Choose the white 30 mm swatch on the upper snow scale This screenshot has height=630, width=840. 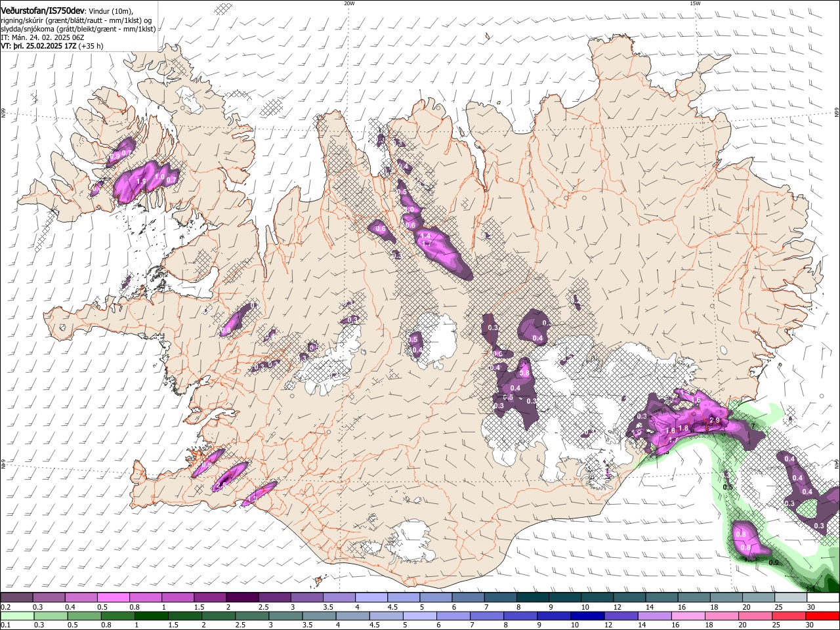[x=823, y=598]
